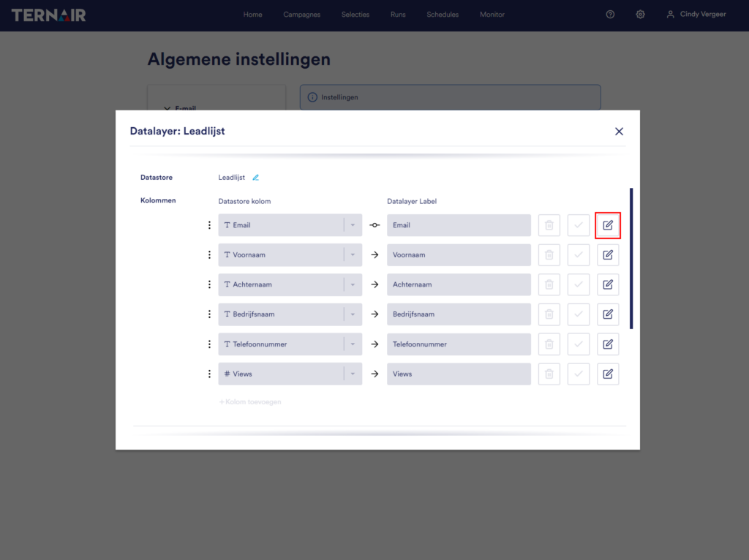The width and height of the screenshot is (749, 560).
Task: Confirm the Achternaam row with checkmark
Action: tap(579, 284)
